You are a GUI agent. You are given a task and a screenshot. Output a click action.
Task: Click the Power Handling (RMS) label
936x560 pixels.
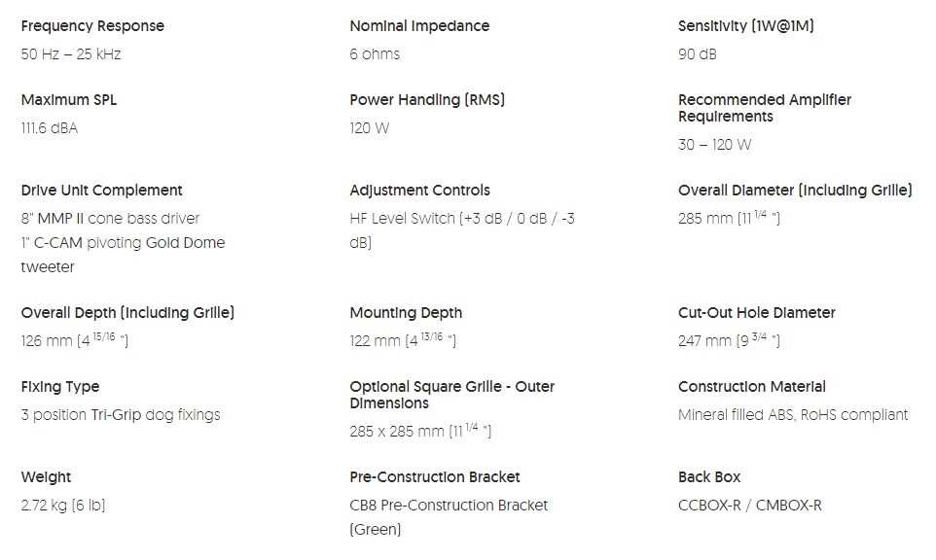(x=427, y=100)
